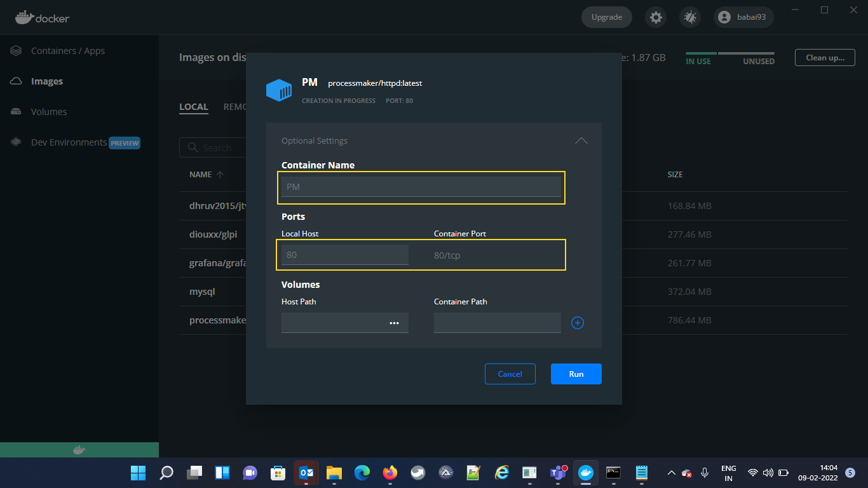This screenshot has width=868, height=488.
Task: Run the new container
Action: pyautogui.click(x=576, y=374)
